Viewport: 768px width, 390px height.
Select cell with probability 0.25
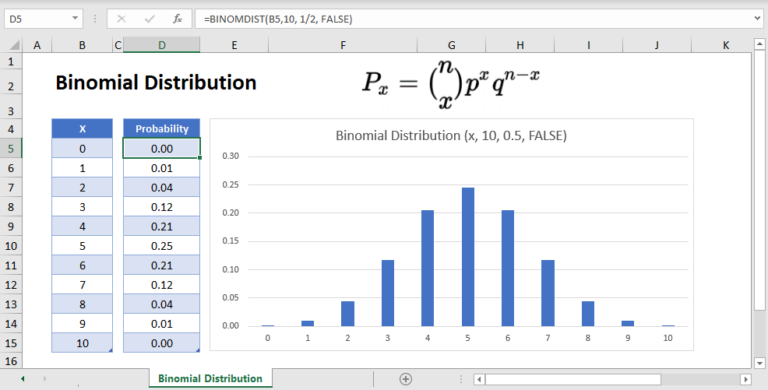162,246
